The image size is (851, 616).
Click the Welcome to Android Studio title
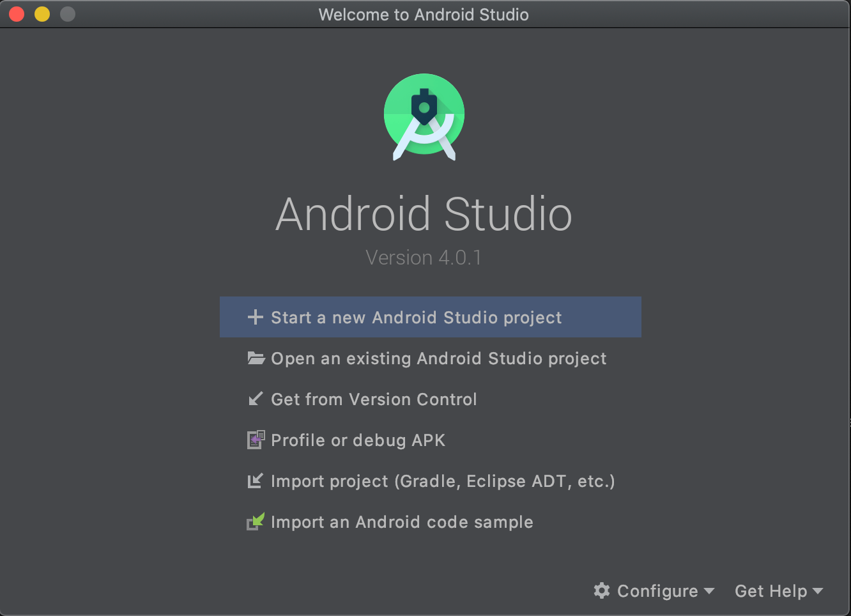pos(424,14)
